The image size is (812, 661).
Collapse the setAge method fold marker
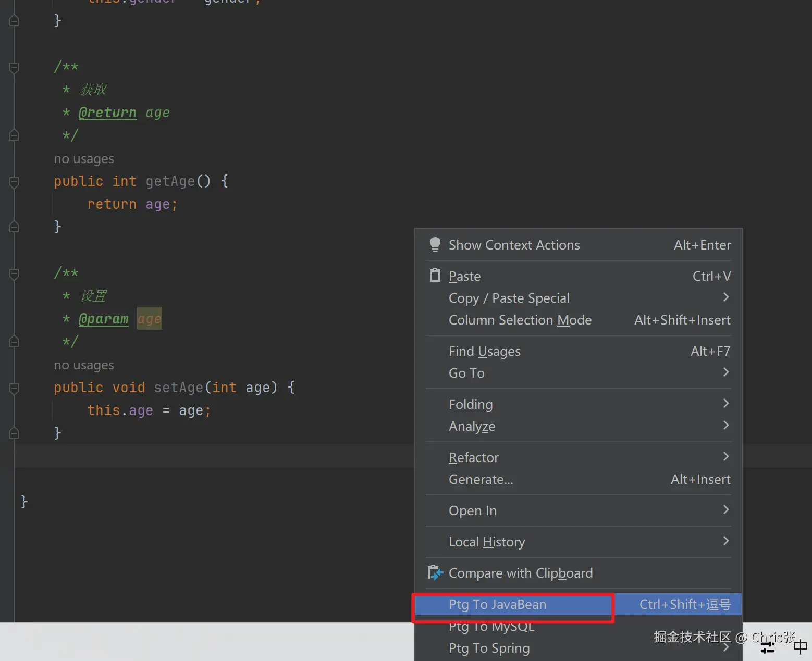14,388
